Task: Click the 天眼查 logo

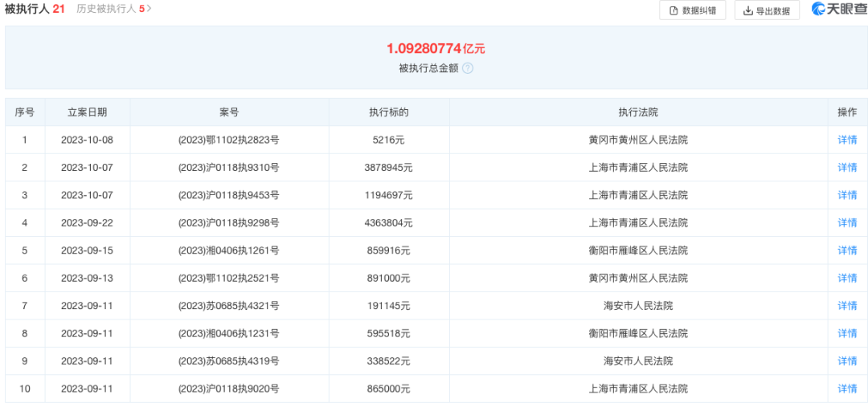Action: (x=839, y=9)
